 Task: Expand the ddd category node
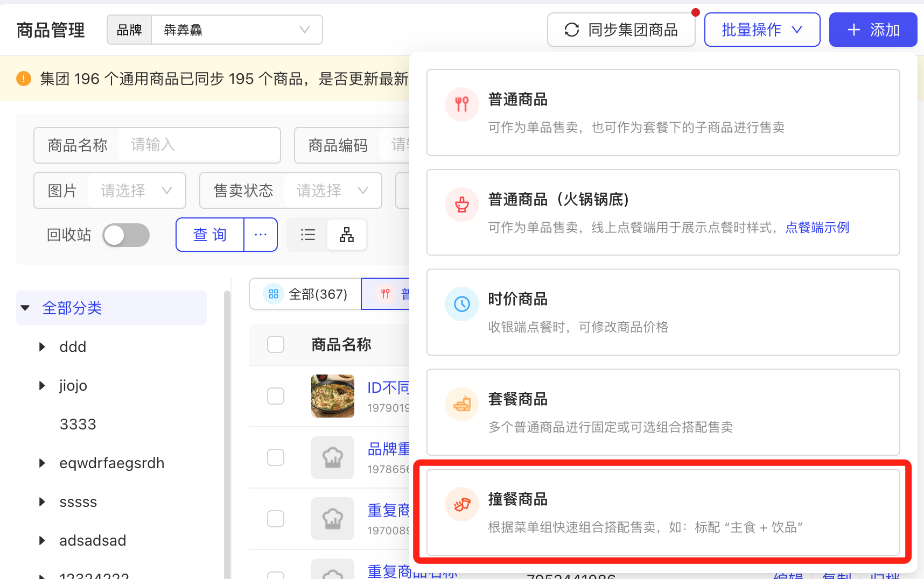click(x=42, y=347)
